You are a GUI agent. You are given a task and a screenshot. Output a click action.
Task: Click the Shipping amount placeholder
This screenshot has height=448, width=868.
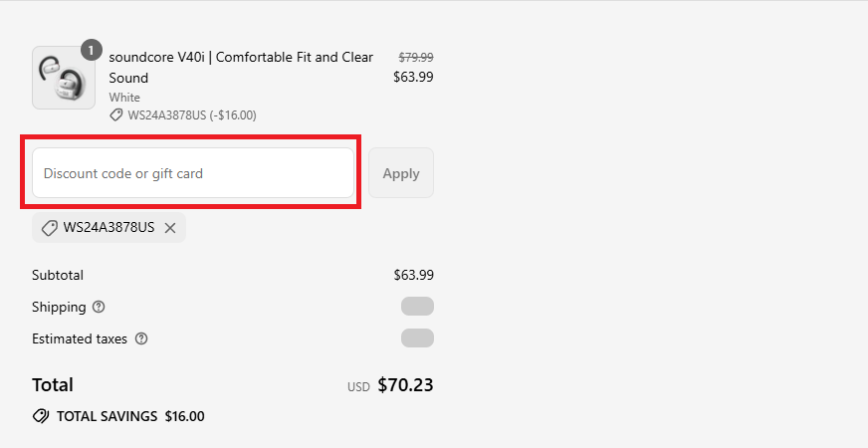[x=417, y=307]
